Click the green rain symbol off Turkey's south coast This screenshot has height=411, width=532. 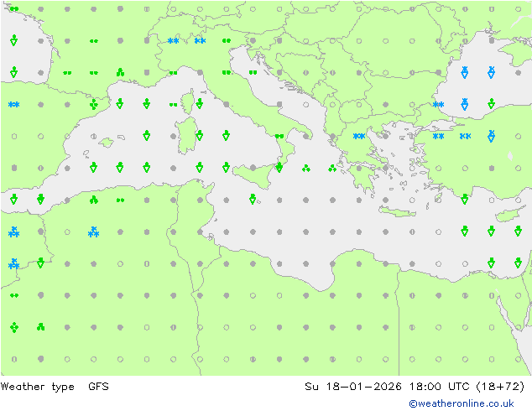click(x=465, y=199)
